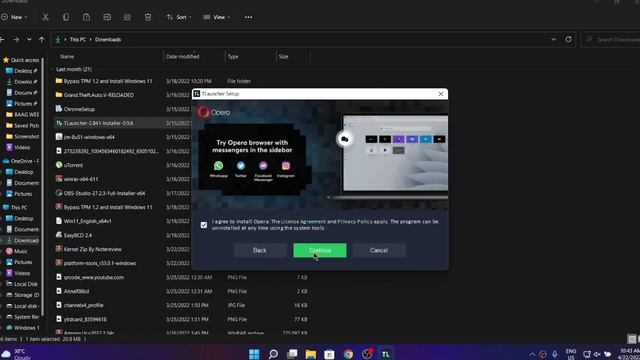This screenshot has width=640, height=360.
Task: Close the TLauncher Setup dialog
Action: pos(441,94)
